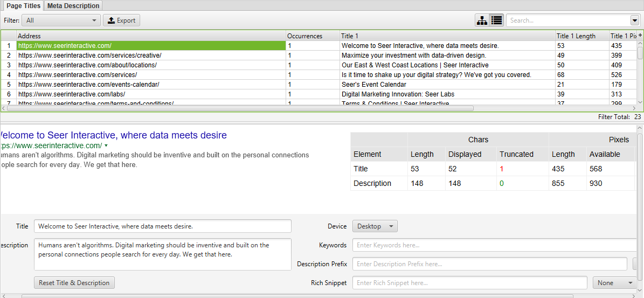This screenshot has height=298, width=644.
Task: Click the Export button
Action: (x=121, y=20)
